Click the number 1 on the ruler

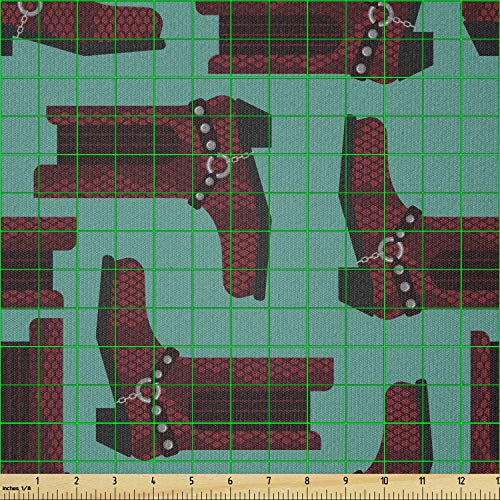pos(37,481)
